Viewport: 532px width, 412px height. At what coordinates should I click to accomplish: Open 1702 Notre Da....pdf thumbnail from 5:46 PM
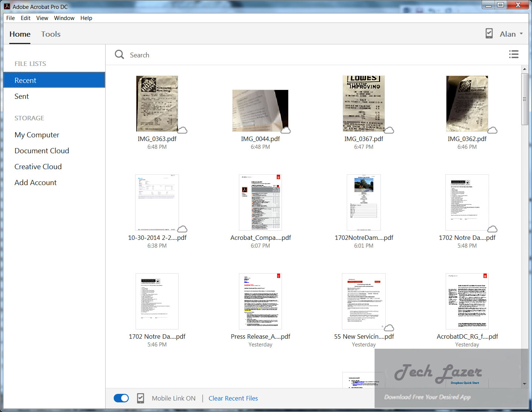coord(157,301)
